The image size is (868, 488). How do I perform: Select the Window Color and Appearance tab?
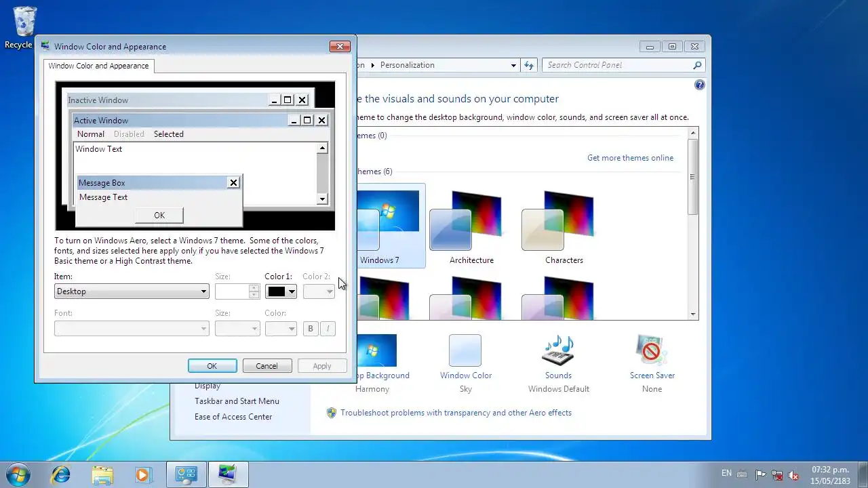[98, 66]
